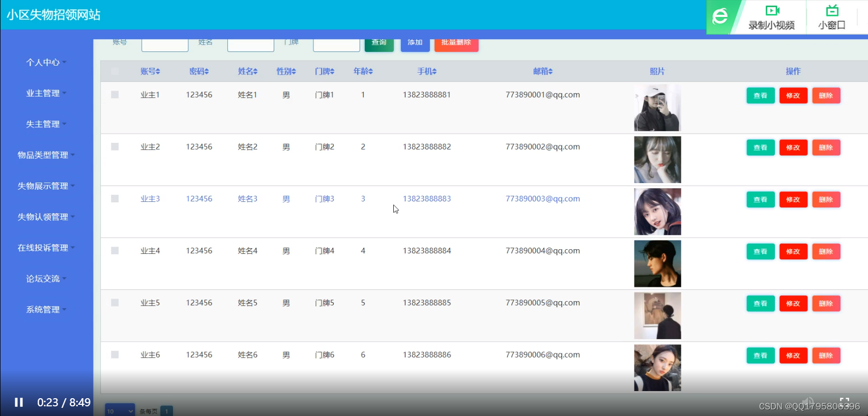This screenshot has height=416, width=868.
Task: Focus the 姓名 search input field
Action: (251, 45)
